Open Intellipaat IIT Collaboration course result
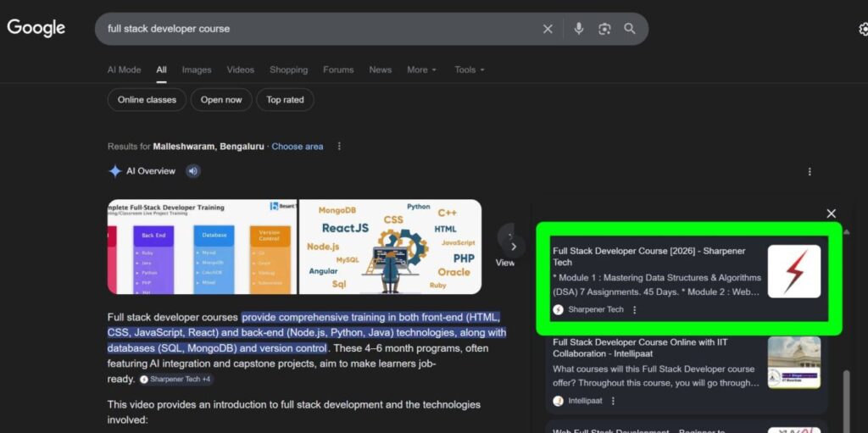The image size is (868, 433). [639, 347]
